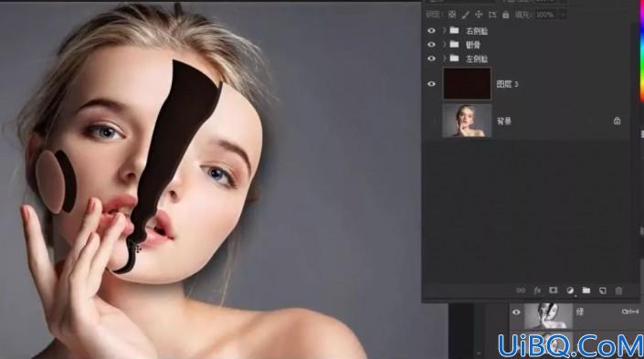Click the link layers chain icon
This screenshot has height=359, width=644.
[x=521, y=290]
